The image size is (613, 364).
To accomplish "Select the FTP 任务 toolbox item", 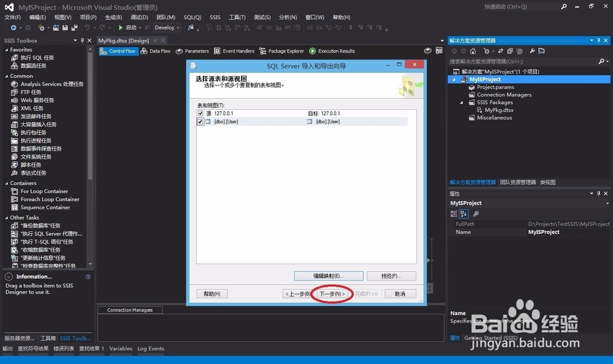I will [x=31, y=93].
